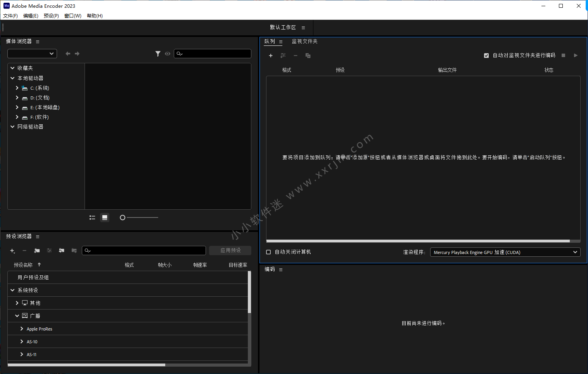This screenshot has width=588, height=374.
Task: Click the preset browser search field
Action: 144,250
